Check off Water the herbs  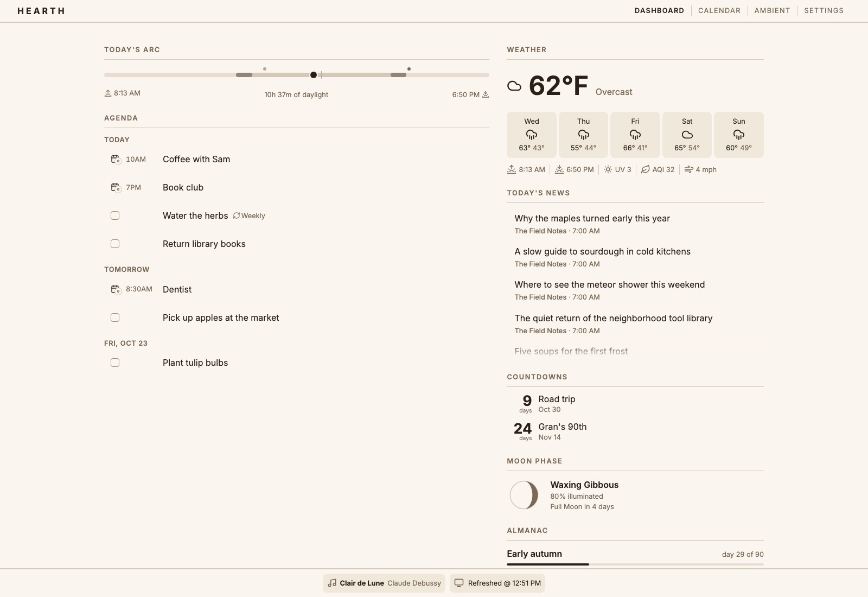click(x=115, y=215)
